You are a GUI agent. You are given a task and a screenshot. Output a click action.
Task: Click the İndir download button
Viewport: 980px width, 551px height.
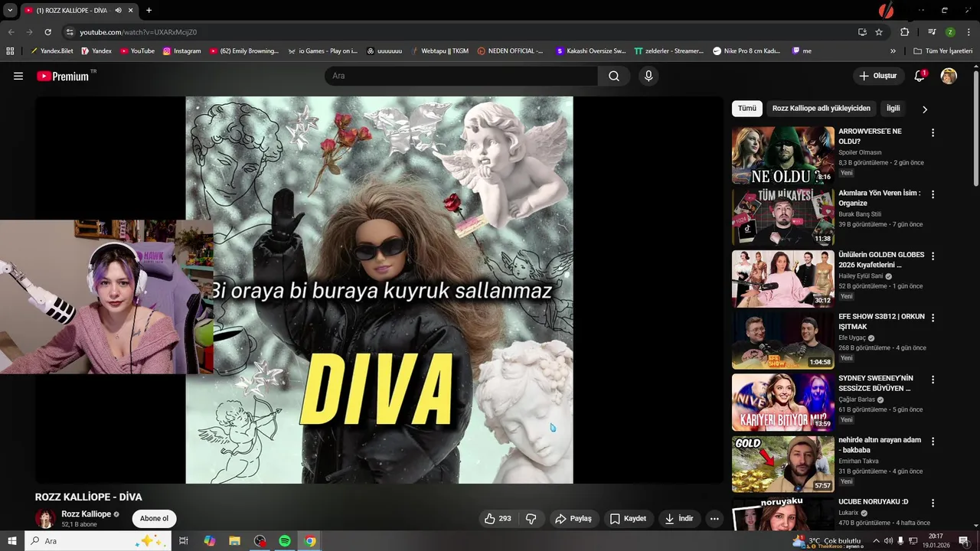pyautogui.click(x=678, y=518)
